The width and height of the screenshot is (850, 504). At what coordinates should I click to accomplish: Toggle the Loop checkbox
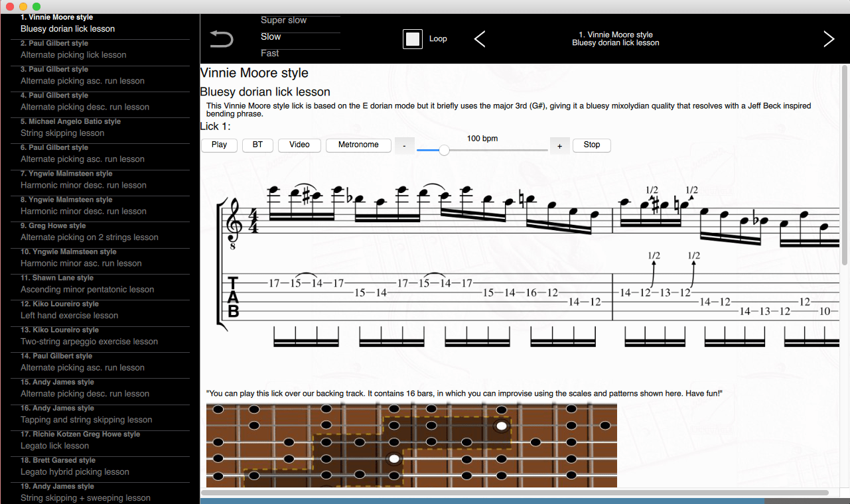(413, 39)
